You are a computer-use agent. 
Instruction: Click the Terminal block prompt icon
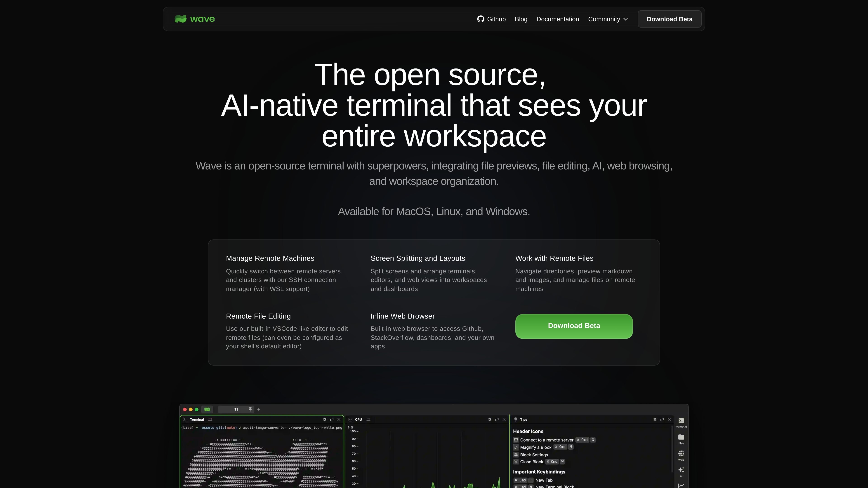tap(185, 419)
